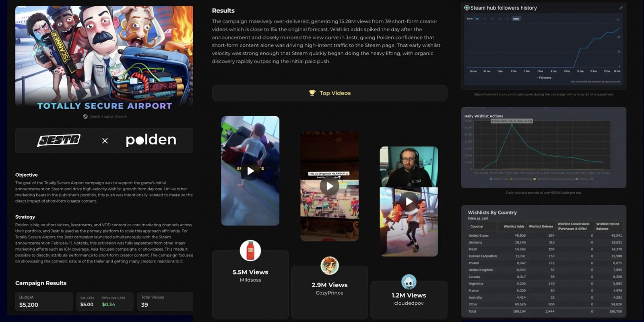Image resolution: width=644 pixels, height=322 pixels.
Task: Click the 'United Kingdom' row label
Action: point(481,270)
